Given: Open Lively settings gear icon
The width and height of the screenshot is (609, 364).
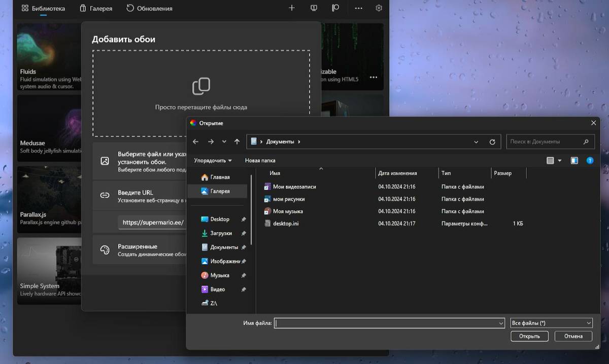Looking at the screenshot, I should click(379, 8).
